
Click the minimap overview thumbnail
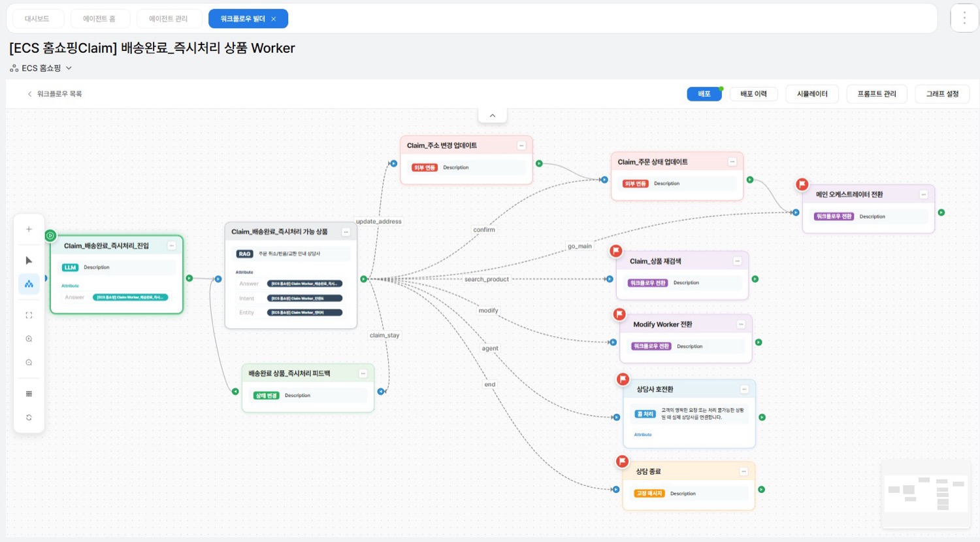(x=925, y=494)
